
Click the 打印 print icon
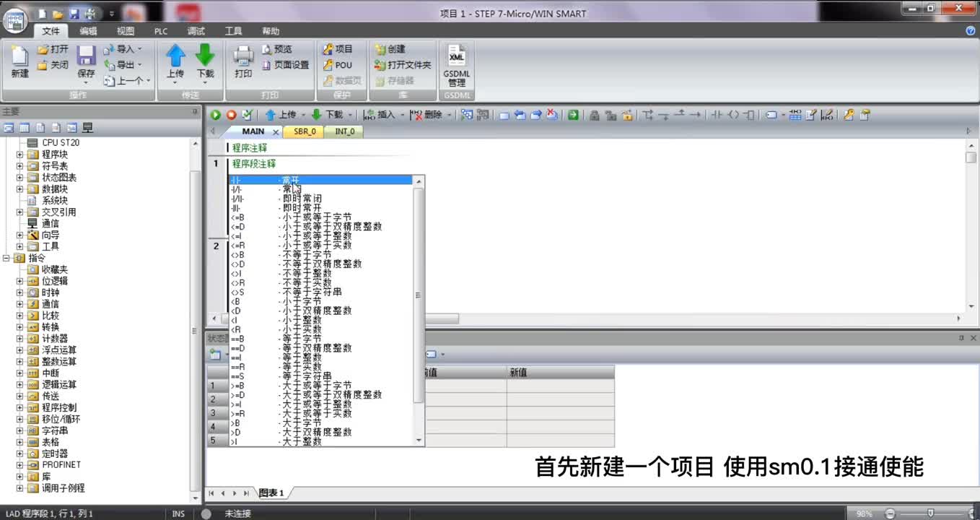243,62
